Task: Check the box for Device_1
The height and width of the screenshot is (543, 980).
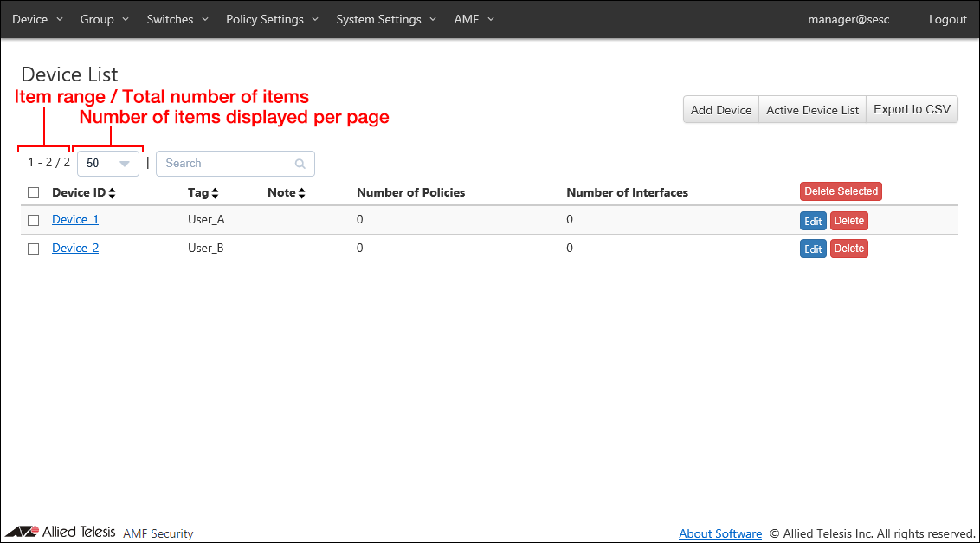Action: pyautogui.click(x=34, y=221)
